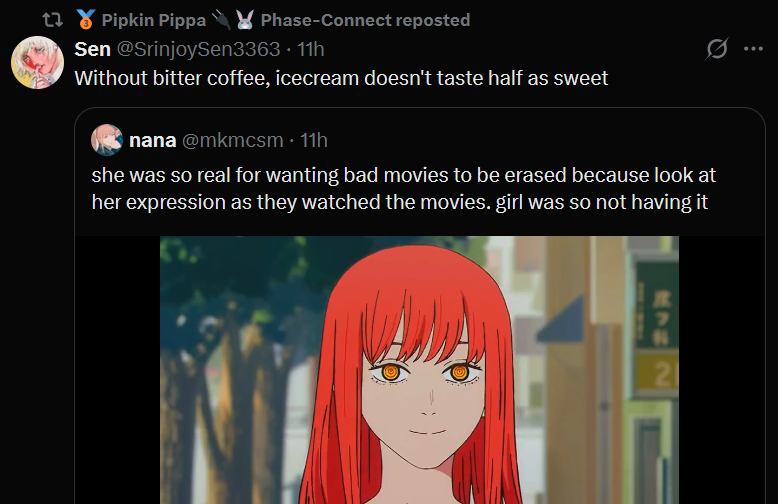Click the "Phase-Connect reposted" label

pos(366,20)
